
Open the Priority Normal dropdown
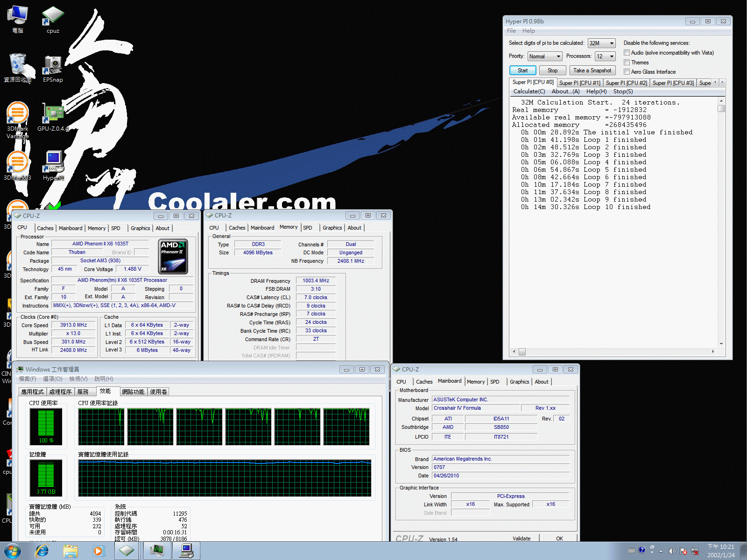544,56
